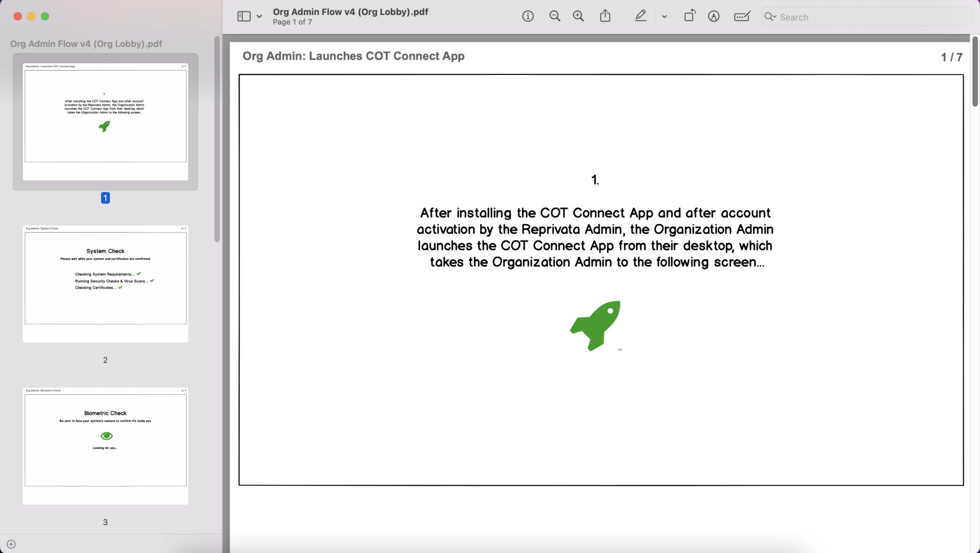
Task: Zoom out using the magnifier minus icon
Action: tap(555, 16)
